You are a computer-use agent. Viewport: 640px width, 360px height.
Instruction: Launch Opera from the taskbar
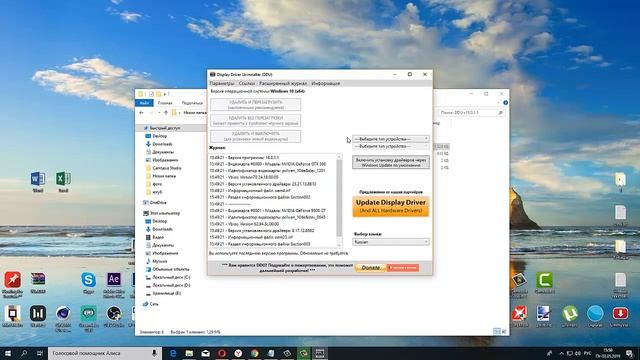222,353
